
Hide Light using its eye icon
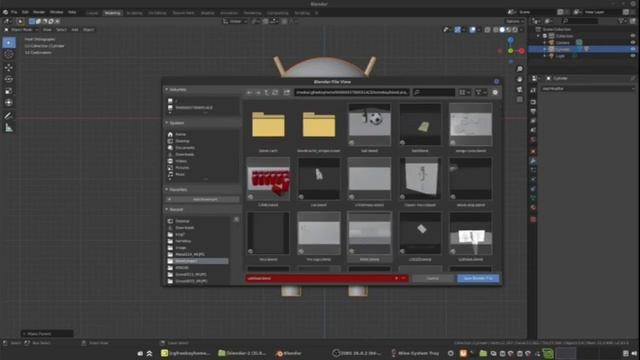tap(633, 56)
